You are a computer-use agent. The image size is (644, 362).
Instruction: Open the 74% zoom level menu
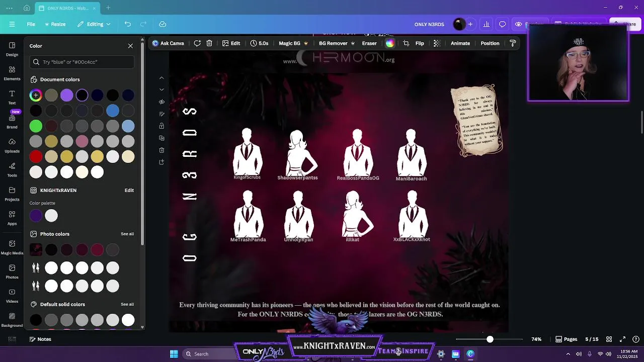(x=536, y=339)
